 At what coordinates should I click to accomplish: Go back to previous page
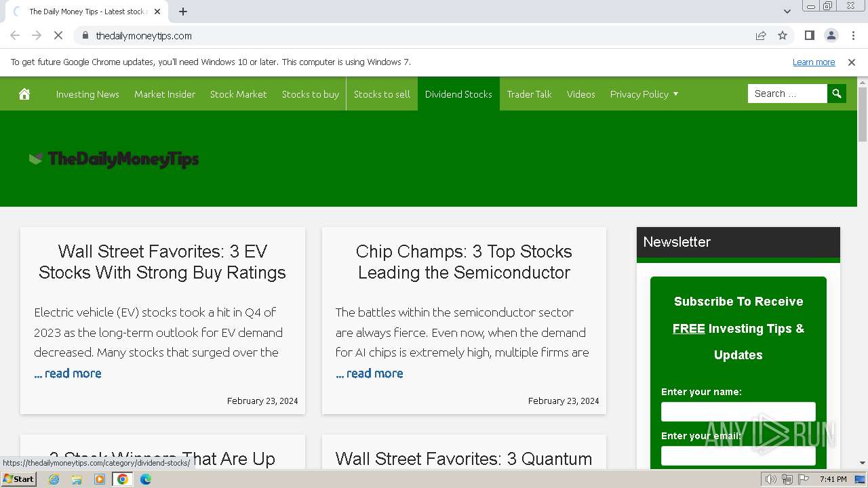(x=15, y=36)
